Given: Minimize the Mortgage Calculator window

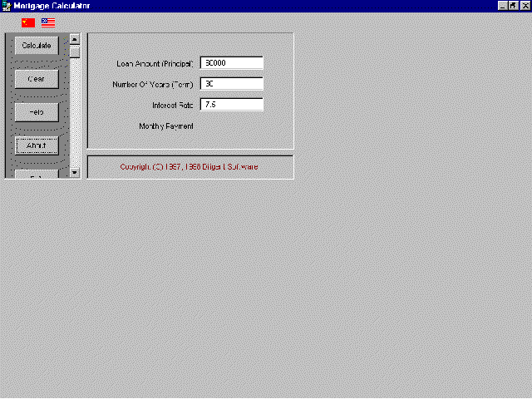Looking at the screenshot, I should click(503, 6).
